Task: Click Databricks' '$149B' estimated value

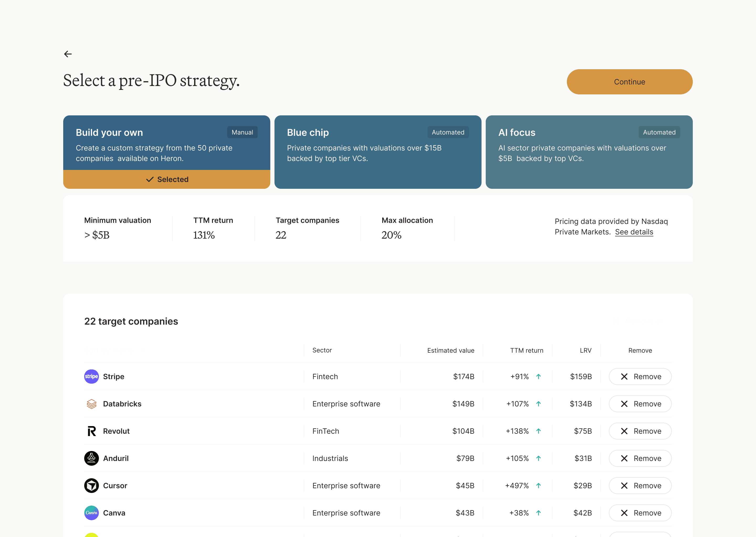Action: [463, 404]
